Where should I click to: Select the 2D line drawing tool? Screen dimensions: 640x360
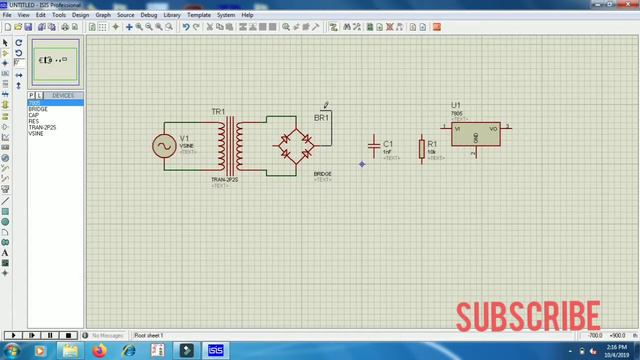coord(5,201)
